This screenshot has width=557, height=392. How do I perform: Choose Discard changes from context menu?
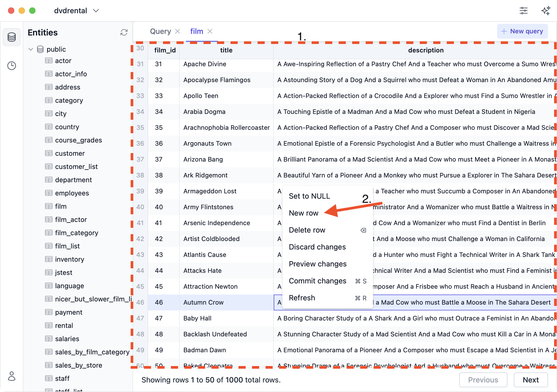click(x=328, y=247)
